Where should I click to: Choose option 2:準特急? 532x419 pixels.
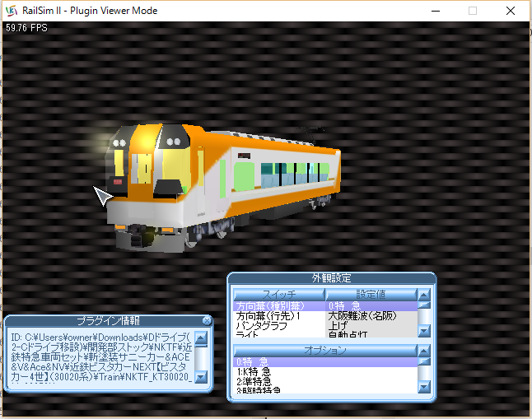pyautogui.click(x=325, y=381)
